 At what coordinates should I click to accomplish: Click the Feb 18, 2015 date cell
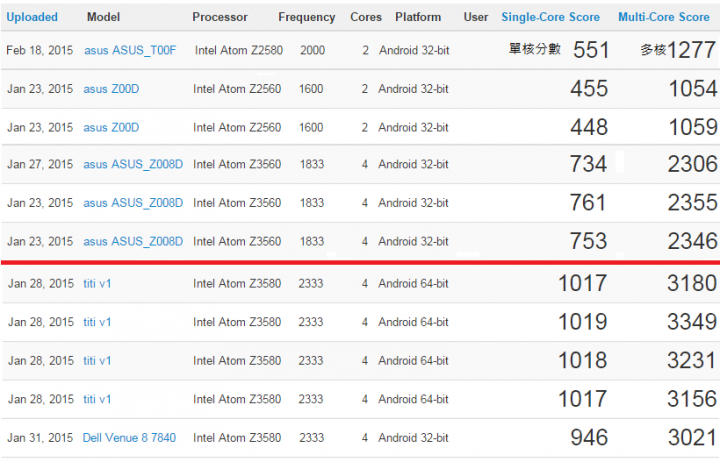(x=39, y=50)
